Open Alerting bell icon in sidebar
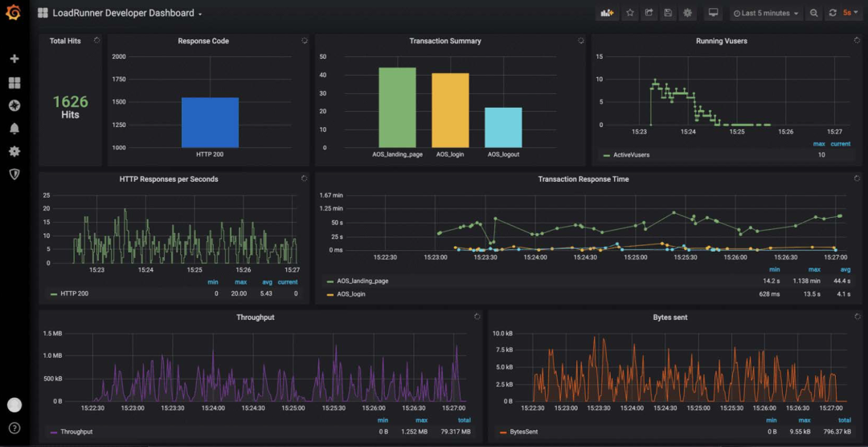This screenshot has height=447, width=868. [14, 129]
